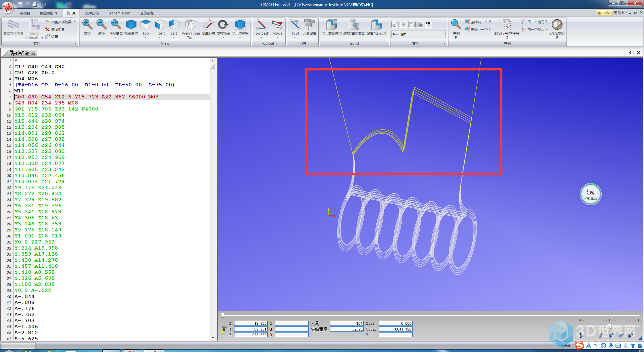The image size is (644, 352).
Task: Select the Left view cube
Action: click(x=174, y=25)
